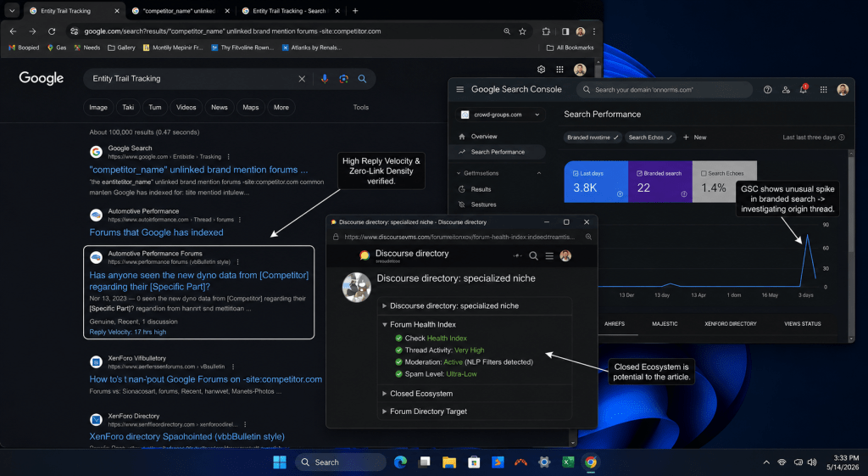
Task: Open File Explorer from the taskbar
Action: [449, 462]
